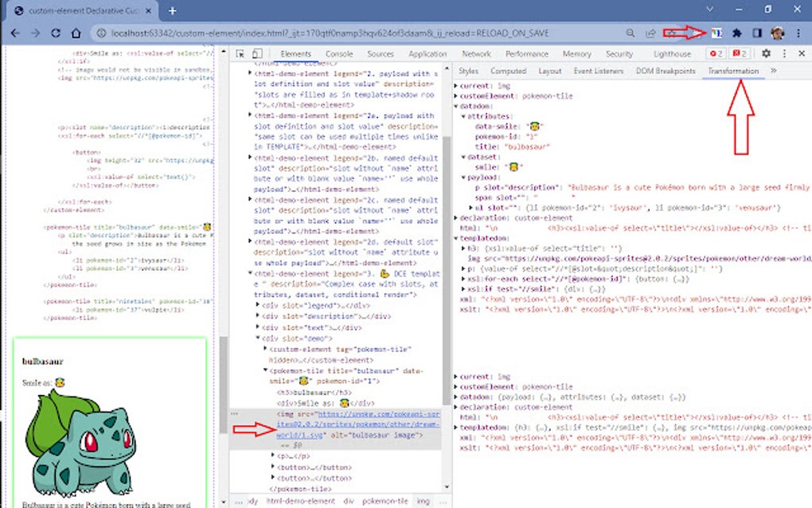Share this page icon in address bar
This screenshot has width=812, height=508.
coord(650,33)
